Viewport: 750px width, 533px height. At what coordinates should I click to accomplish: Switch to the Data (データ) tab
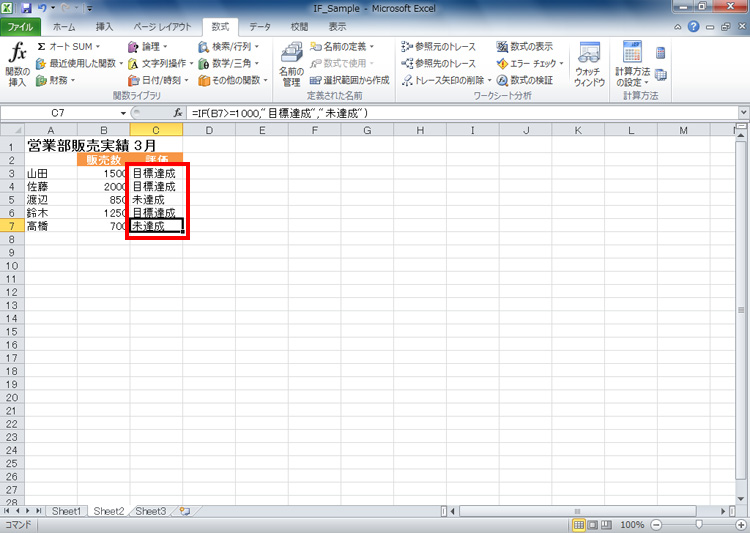(x=260, y=27)
